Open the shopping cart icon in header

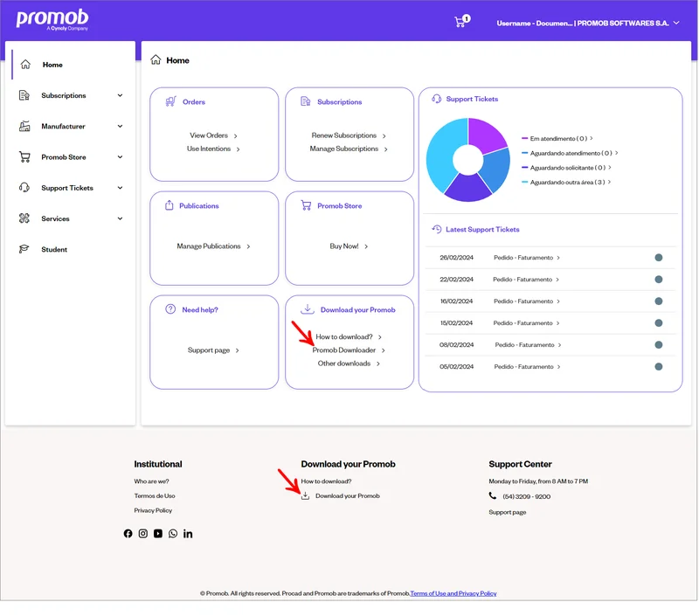click(460, 21)
